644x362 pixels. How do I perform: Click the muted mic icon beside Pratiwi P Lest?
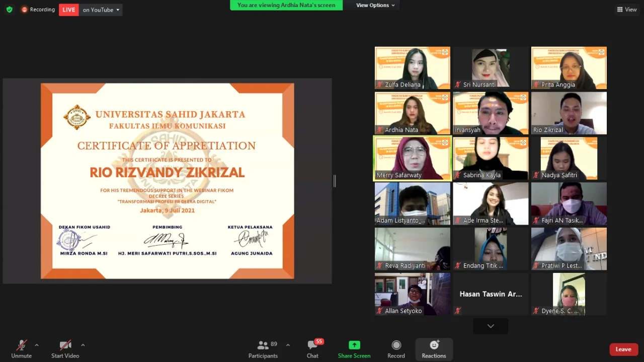pos(536,265)
